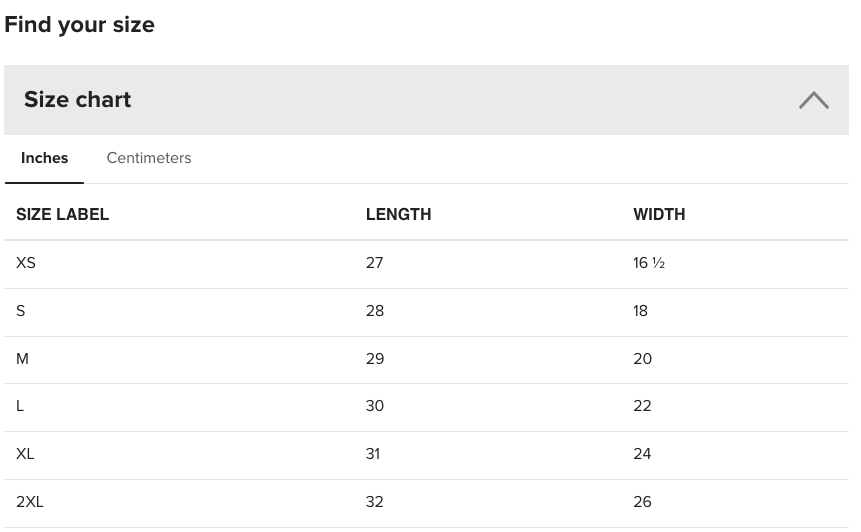861x532 pixels.
Task: Click the width value 22 for L
Action: (x=642, y=406)
